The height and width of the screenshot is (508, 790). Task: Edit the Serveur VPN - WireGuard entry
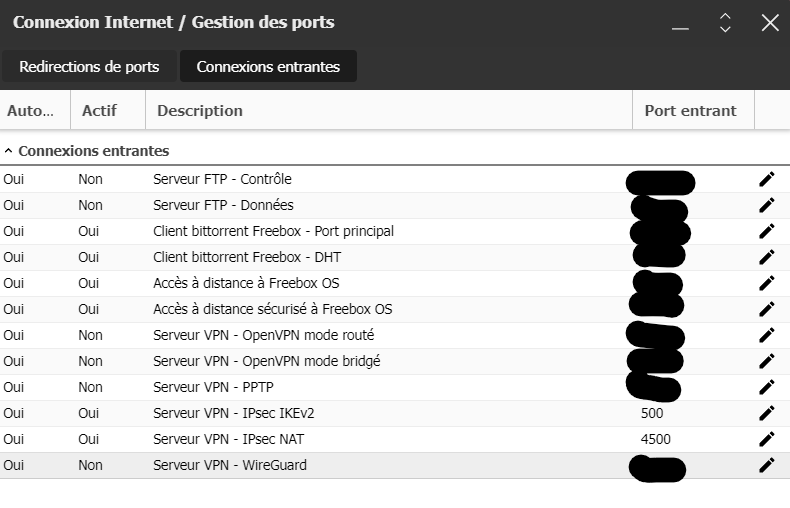766,466
